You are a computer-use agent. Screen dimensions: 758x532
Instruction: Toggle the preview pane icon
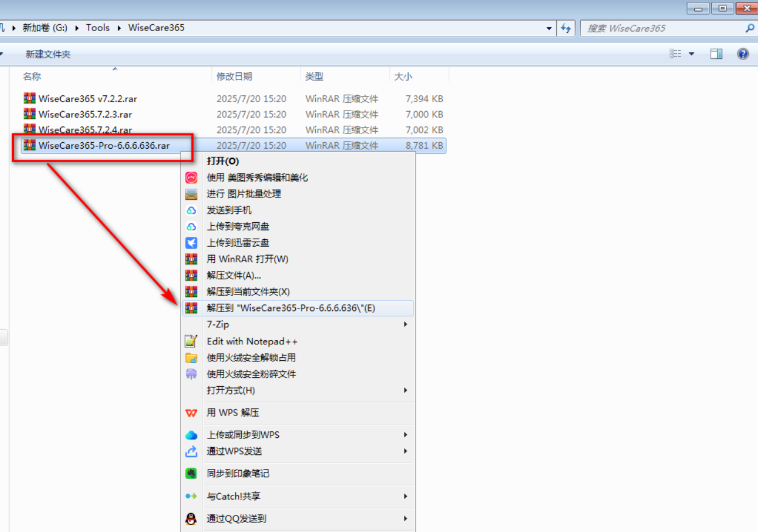pyautogui.click(x=717, y=54)
